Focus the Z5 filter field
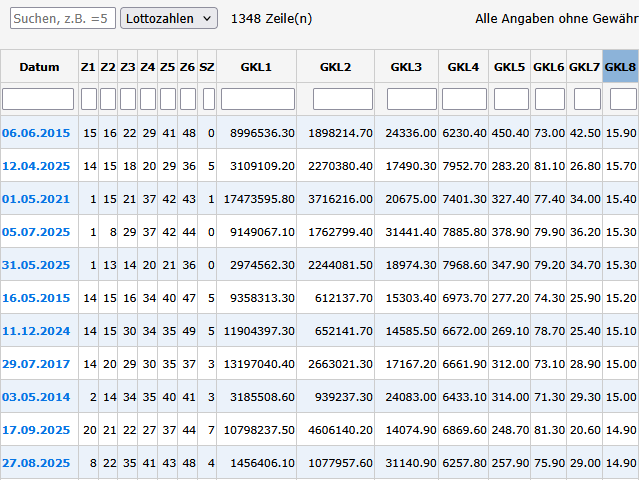Image resolution: width=639 pixels, height=480 pixels. tap(168, 99)
